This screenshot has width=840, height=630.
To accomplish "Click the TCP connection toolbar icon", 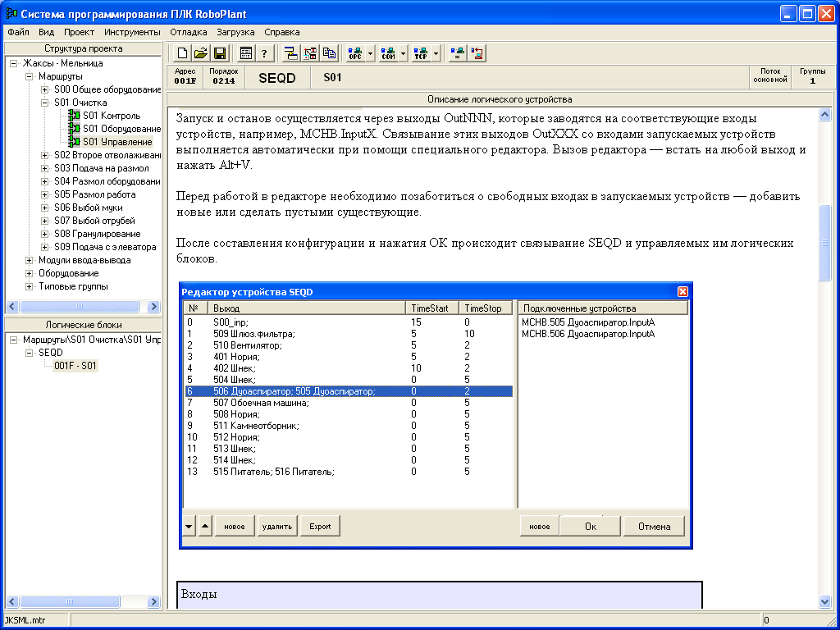I will pyautogui.click(x=421, y=53).
